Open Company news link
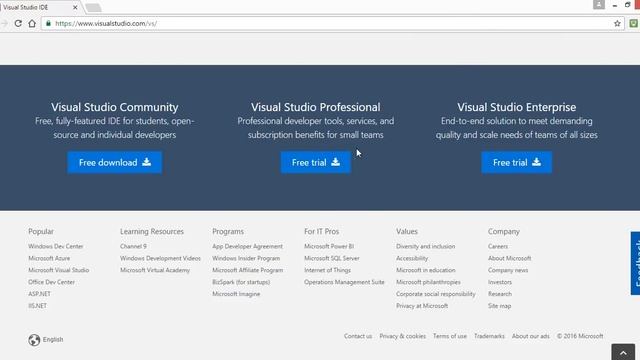Viewport: 640px width, 360px height. (x=508, y=270)
